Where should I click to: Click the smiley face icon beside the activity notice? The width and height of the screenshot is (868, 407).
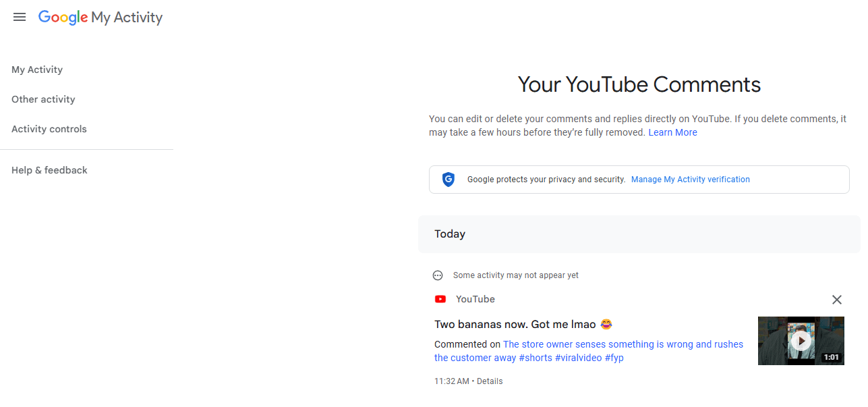(438, 275)
